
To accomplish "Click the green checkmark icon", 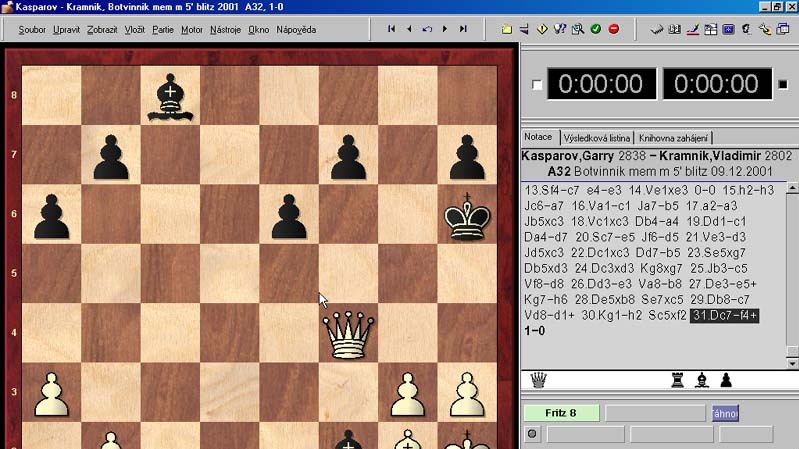I will (x=596, y=29).
